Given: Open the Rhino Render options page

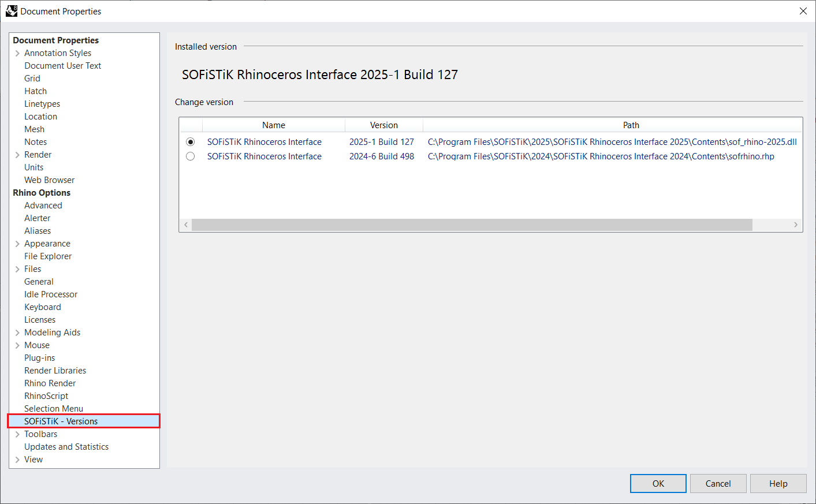Looking at the screenshot, I should point(50,383).
